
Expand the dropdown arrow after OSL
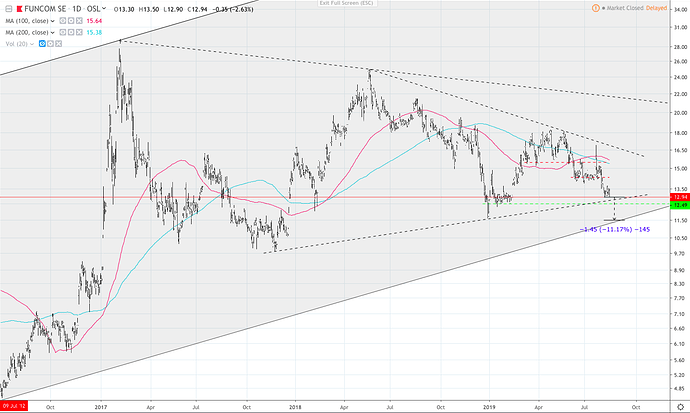[104, 8]
